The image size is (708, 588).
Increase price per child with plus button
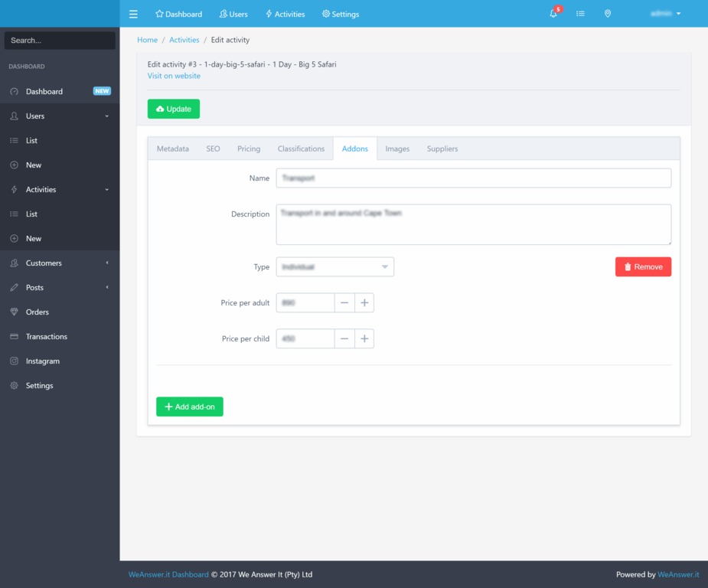364,338
